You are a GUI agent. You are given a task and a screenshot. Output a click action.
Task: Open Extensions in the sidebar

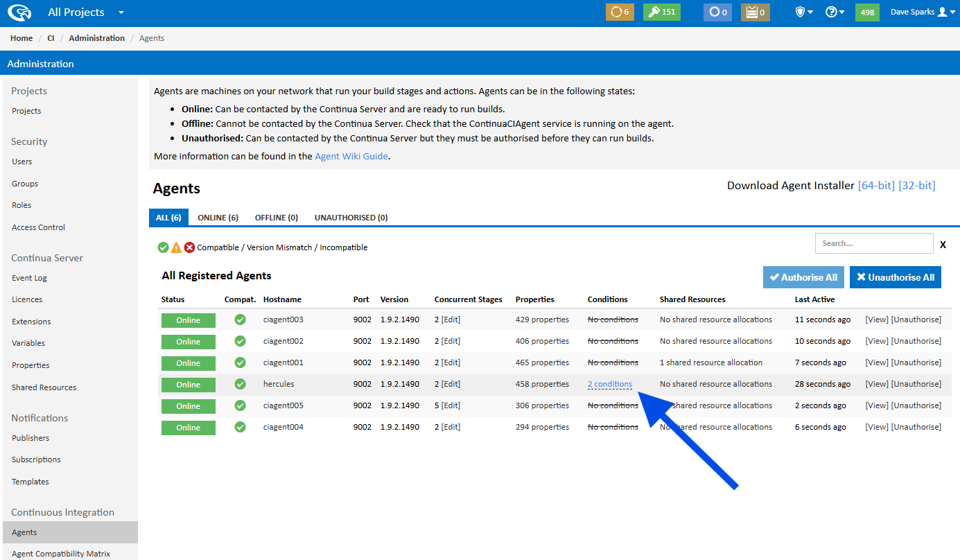pos(31,322)
